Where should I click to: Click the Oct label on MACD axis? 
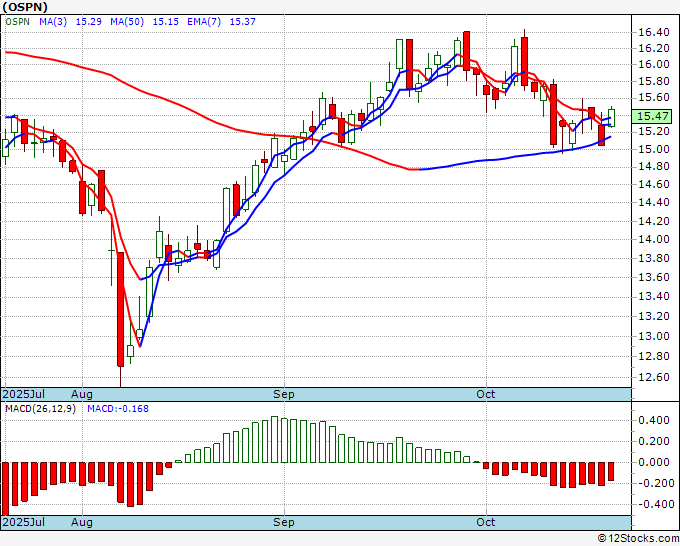(x=486, y=522)
